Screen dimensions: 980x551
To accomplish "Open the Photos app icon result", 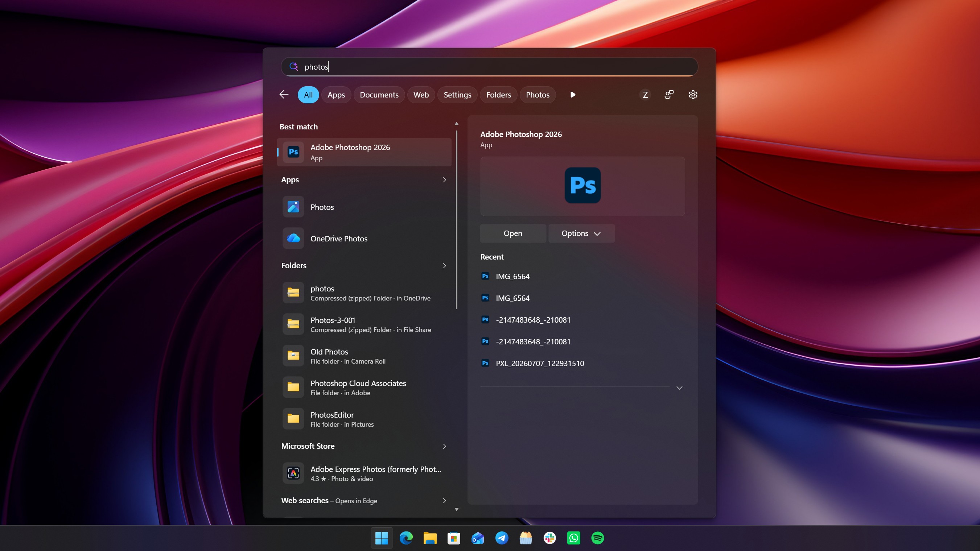I will [x=293, y=207].
